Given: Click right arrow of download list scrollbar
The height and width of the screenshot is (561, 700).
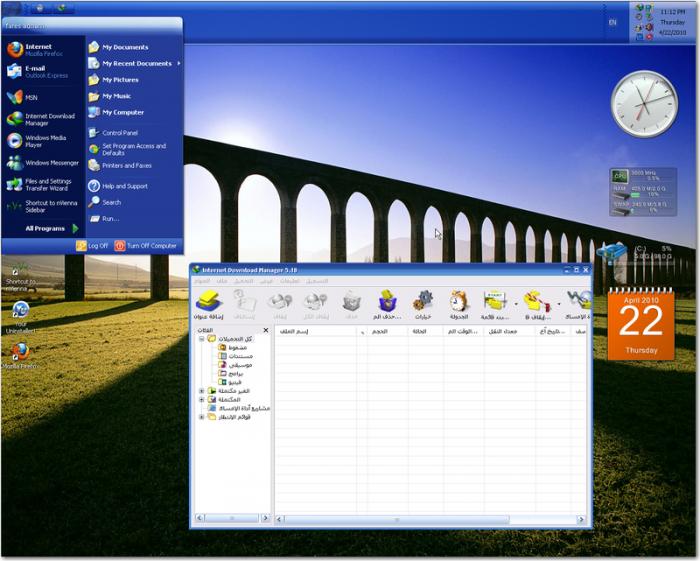Looking at the screenshot, I should 581,519.
